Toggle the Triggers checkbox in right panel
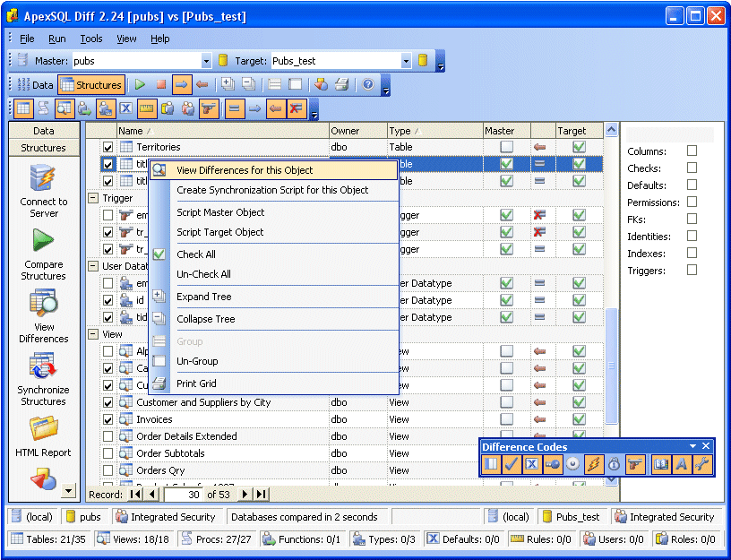This screenshot has height=560, width=731. (692, 270)
